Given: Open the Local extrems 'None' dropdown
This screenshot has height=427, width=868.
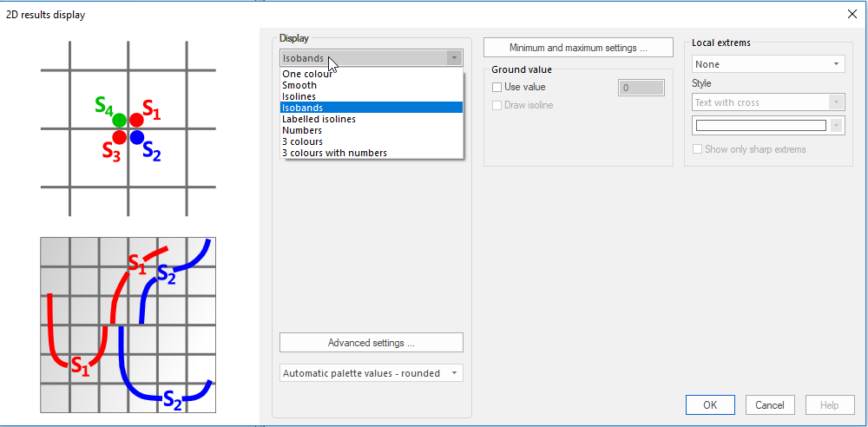Looking at the screenshot, I should (768, 64).
